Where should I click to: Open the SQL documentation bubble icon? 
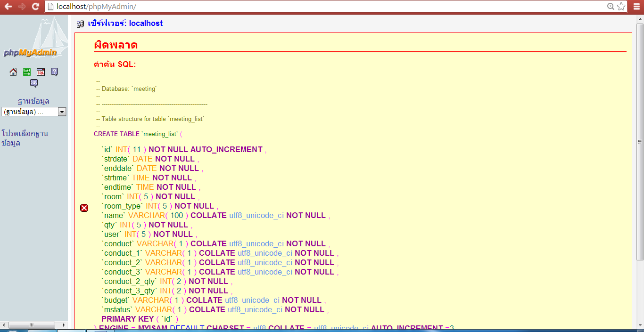[34, 83]
